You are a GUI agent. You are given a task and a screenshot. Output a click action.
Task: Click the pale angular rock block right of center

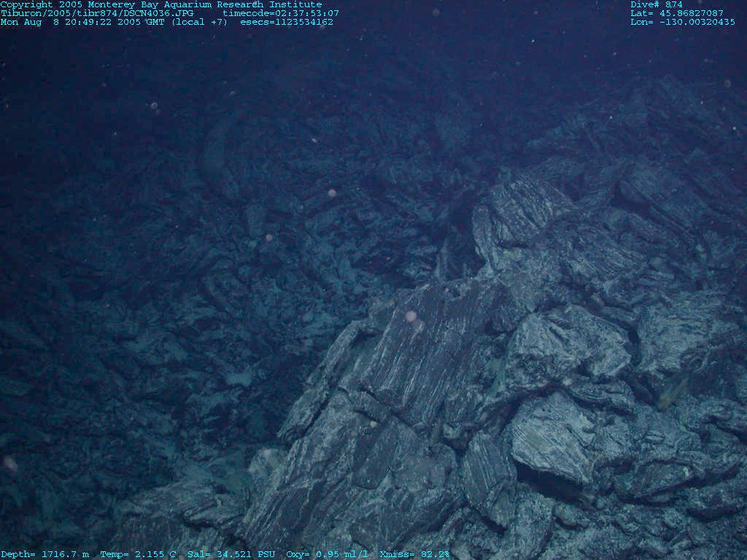pyautogui.click(x=551, y=436)
